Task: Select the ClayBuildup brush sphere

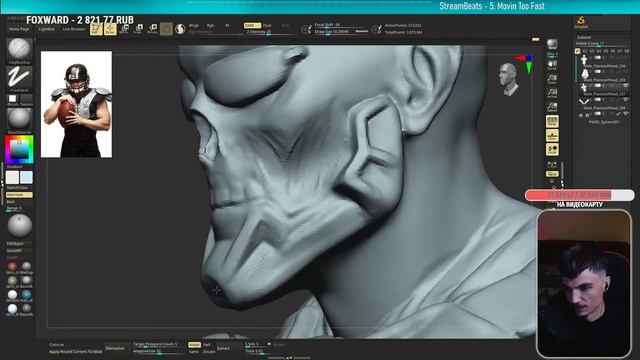Action: tap(19, 49)
